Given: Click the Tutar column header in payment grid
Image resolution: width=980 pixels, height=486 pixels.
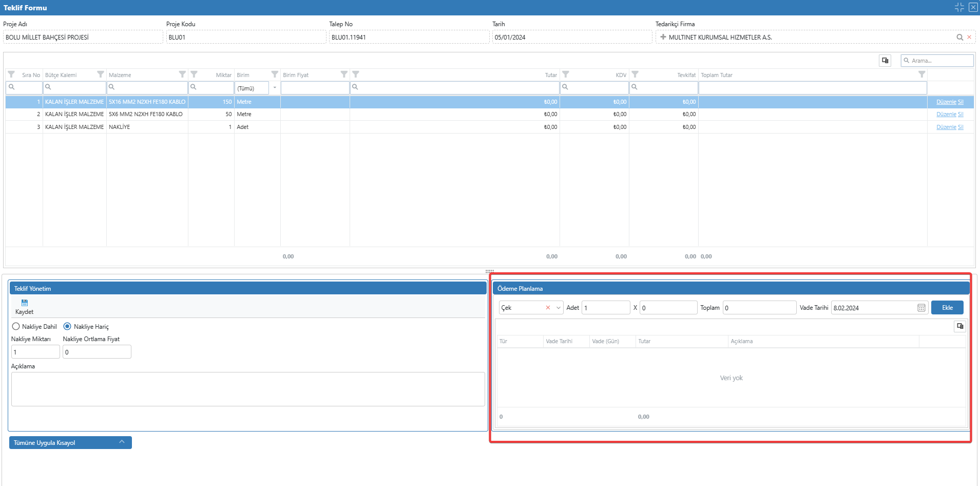Looking at the screenshot, I should (x=644, y=341).
